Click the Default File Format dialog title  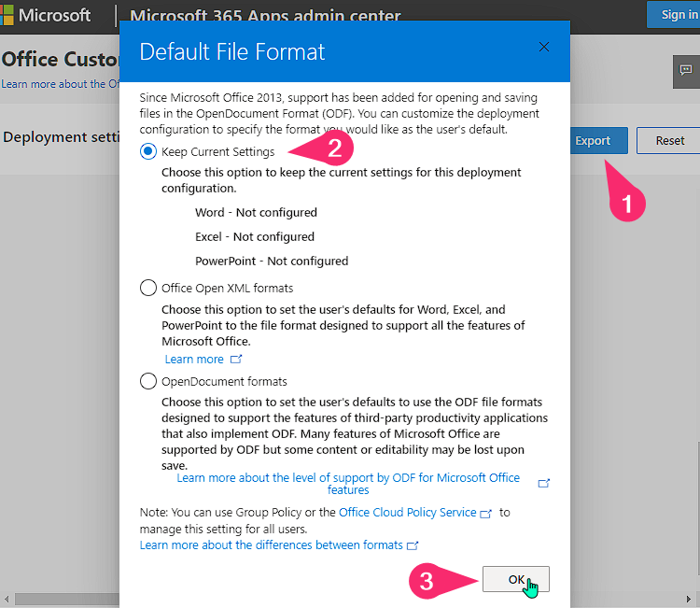(232, 51)
